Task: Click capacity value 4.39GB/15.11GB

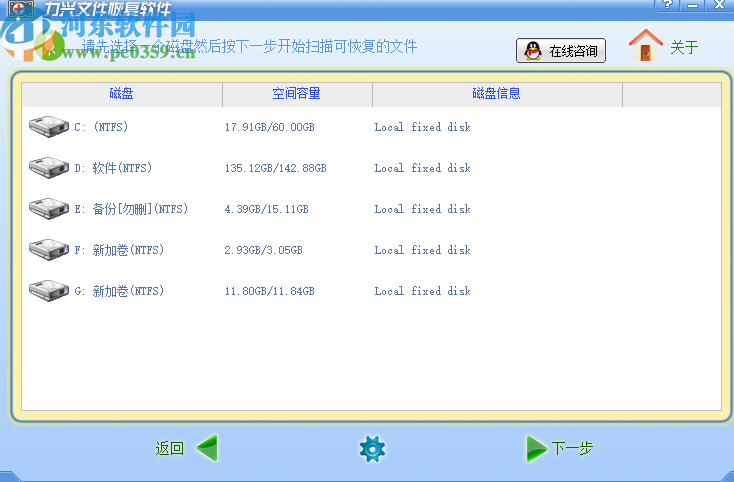Action: [266, 209]
